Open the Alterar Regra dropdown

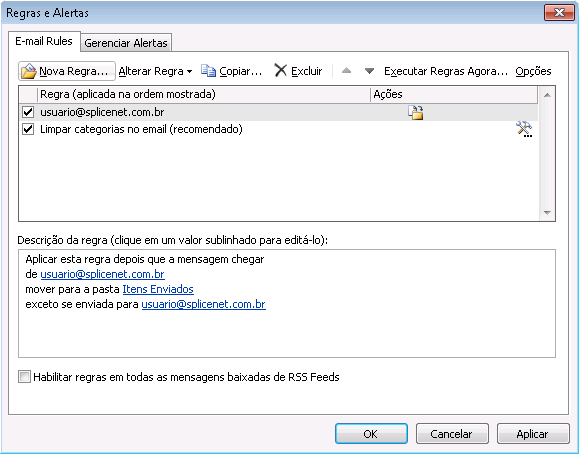[155, 71]
